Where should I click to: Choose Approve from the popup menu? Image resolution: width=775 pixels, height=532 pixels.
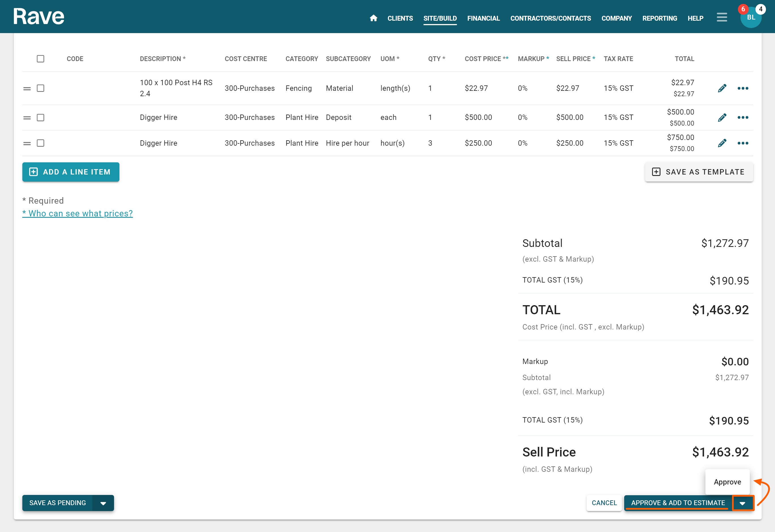tap(727, 482)
